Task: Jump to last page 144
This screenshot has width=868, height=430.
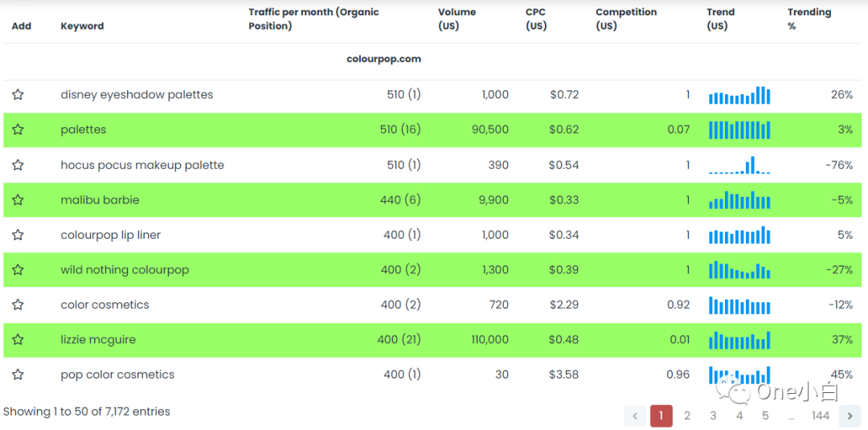Action: 821,416
